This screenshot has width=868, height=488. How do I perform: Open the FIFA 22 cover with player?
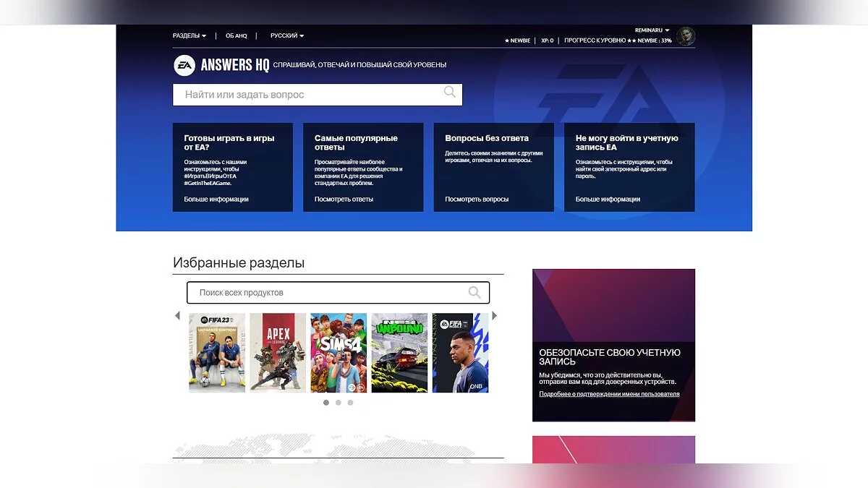(x=460, y=353)
